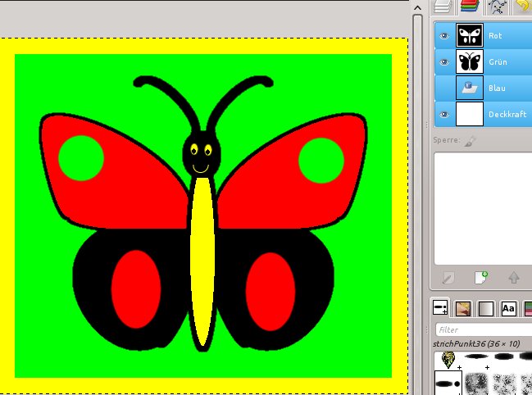Select the pepper-shaped brush
The height and width of the screenshot is (395, 532).
coord(448,360)
